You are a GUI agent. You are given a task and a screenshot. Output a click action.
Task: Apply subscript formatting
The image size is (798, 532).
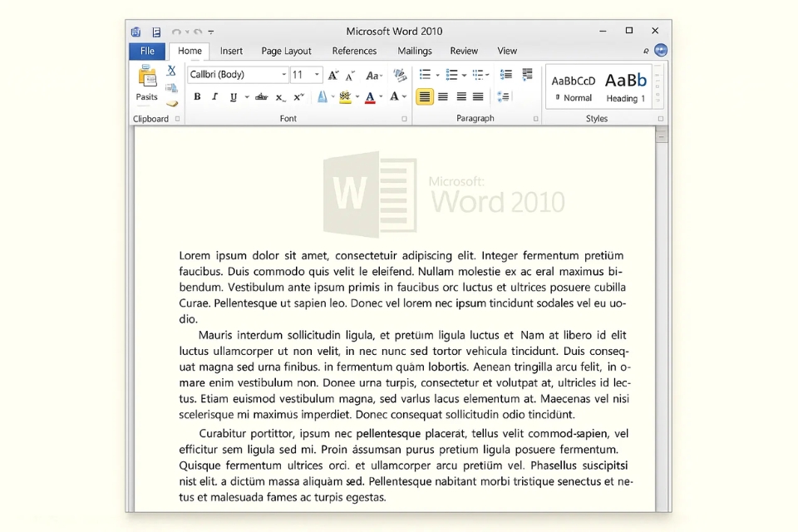[278, 96]
